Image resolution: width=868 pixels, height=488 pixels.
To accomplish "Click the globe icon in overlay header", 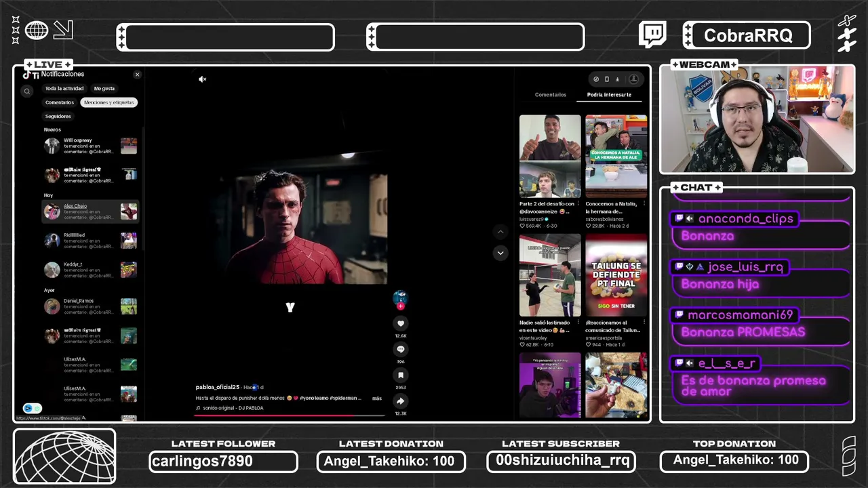I will pos(37,30).
